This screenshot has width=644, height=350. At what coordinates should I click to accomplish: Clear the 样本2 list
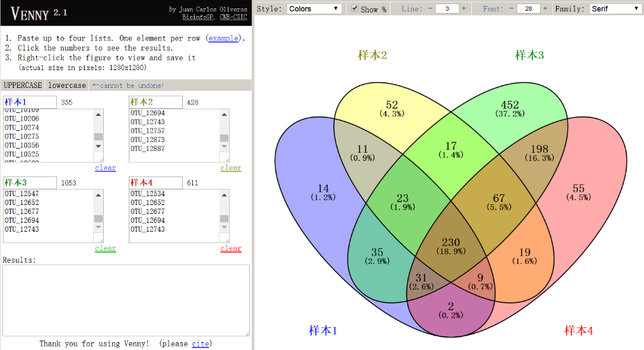point(231,168)
